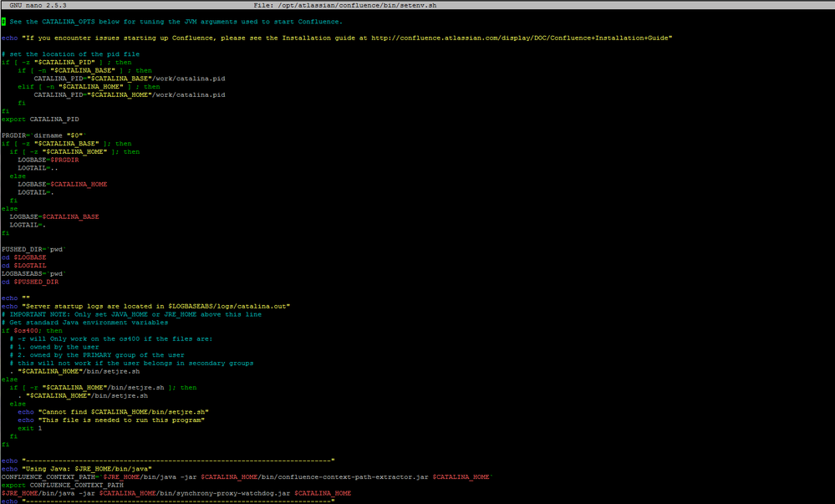The image size is (835, 504).
Task: Click comment "# 1. owned by the user"
Action: pyautogui.click(x=54, y=347)
